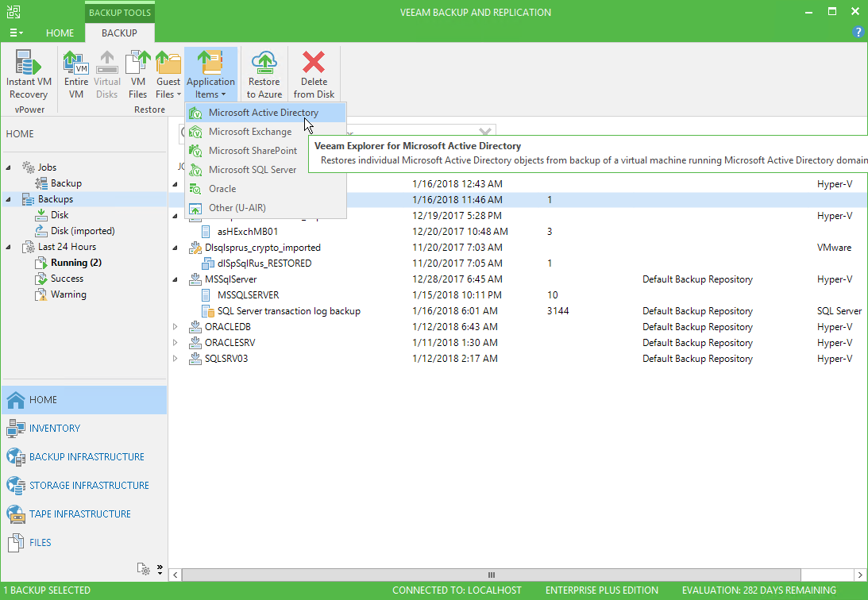Screen dimensions: 868x600
Task: Click the horizontal scrollbar thumb
Action: 491,575
